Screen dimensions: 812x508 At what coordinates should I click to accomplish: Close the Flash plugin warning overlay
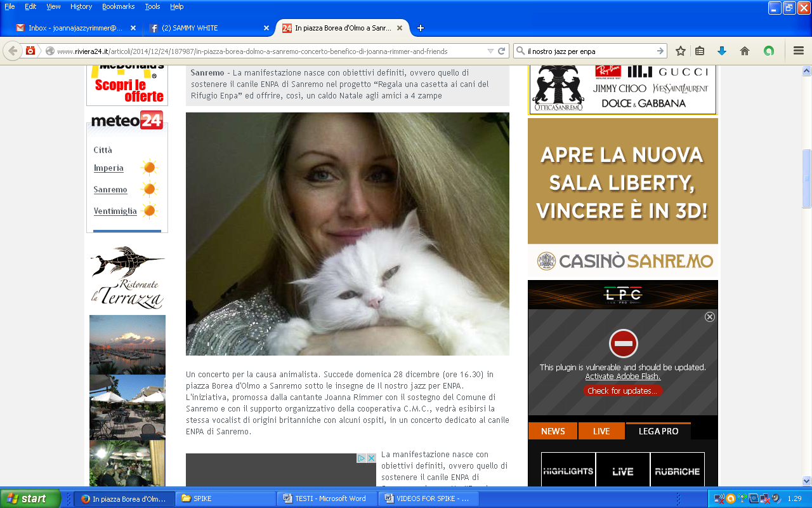(710, 316)
